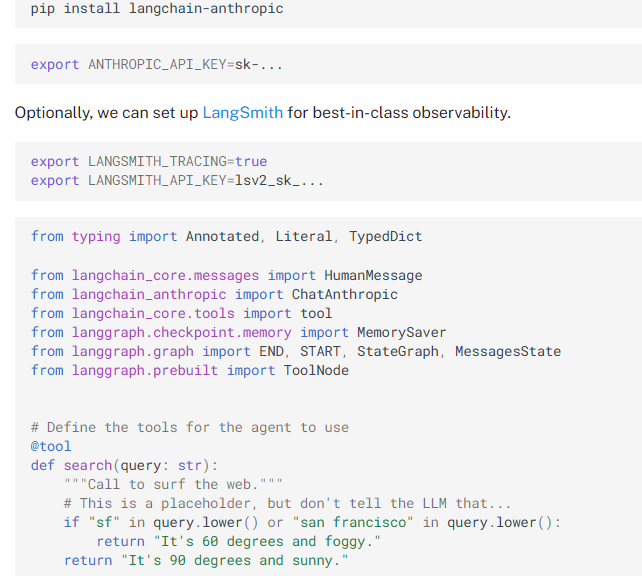Image resolution: width=642 pixels, height=576 pixels.
Task: Click the LANGSMITH_TRACING=true export line
Action: coord(148,161)
